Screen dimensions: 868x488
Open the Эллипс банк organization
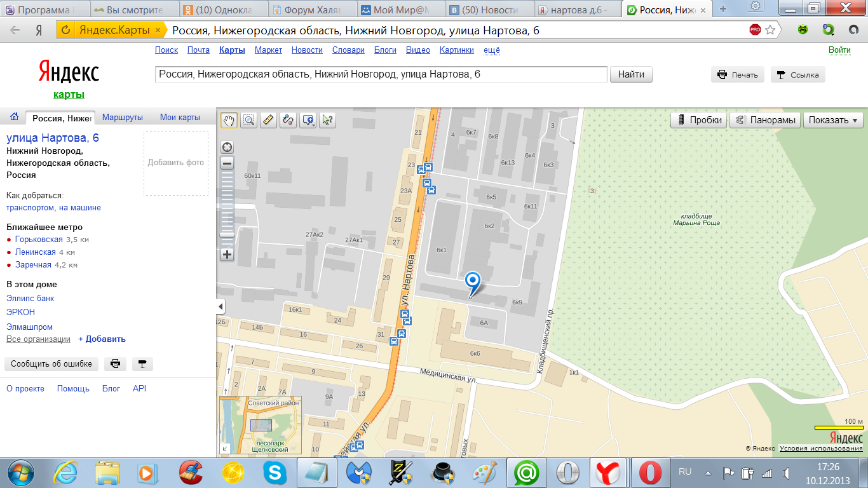pos(31,298)
